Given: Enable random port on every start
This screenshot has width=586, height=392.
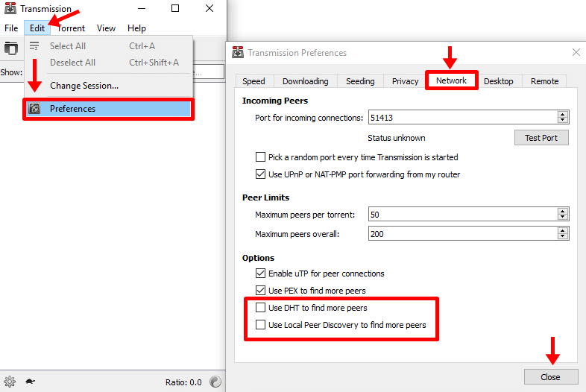Looking at the screenshot, I should [x=260, y=157].
